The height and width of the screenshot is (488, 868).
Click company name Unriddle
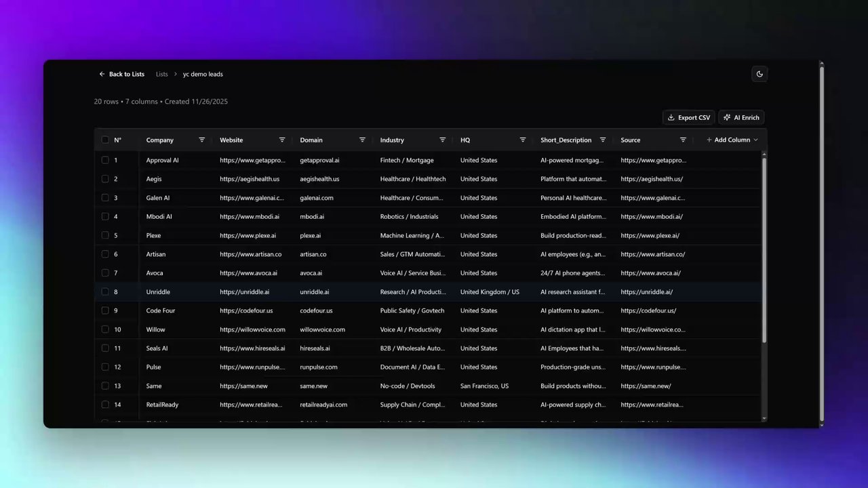(158, 291)
